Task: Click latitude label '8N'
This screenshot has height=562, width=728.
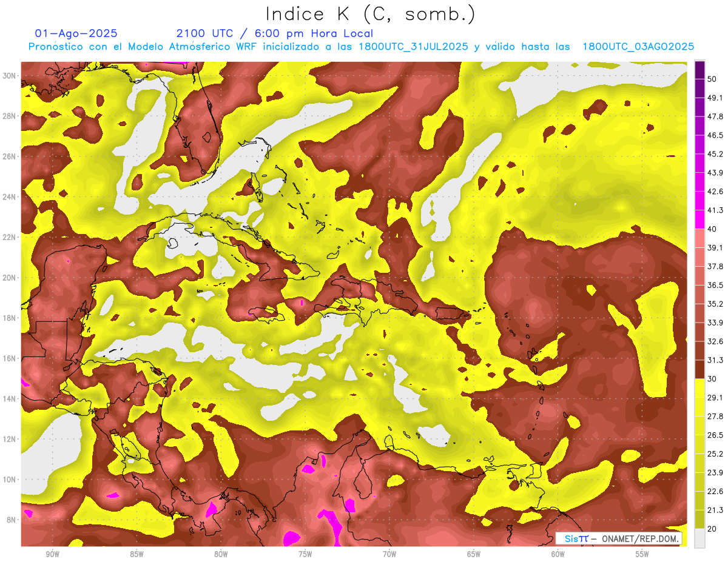Action: coord(11,520)
